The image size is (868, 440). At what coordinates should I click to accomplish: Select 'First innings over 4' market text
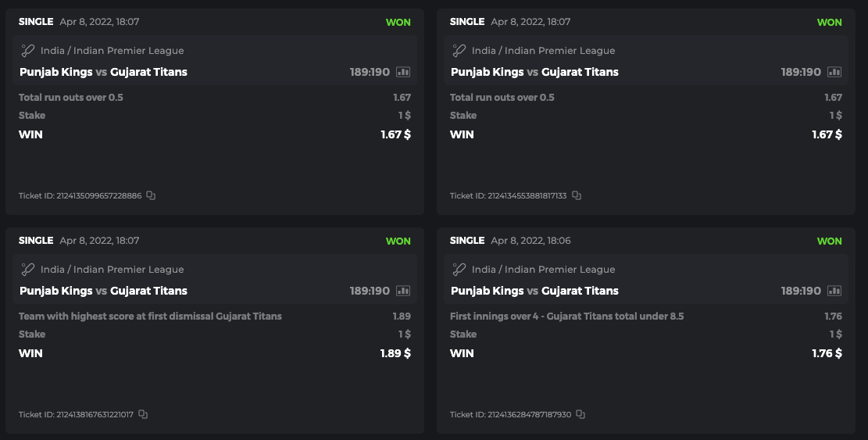coord(566,317)
